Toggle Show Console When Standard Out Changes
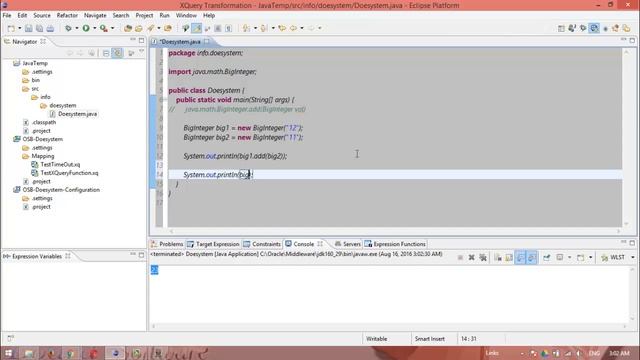The image size is (640, 360). 520,257
